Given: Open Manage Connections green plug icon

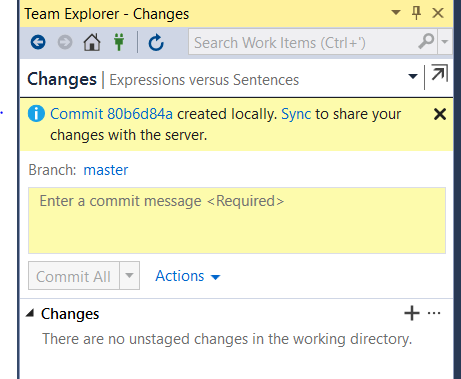Looking at the screenshot, I should pyautogui.click(x=119, y=42).
